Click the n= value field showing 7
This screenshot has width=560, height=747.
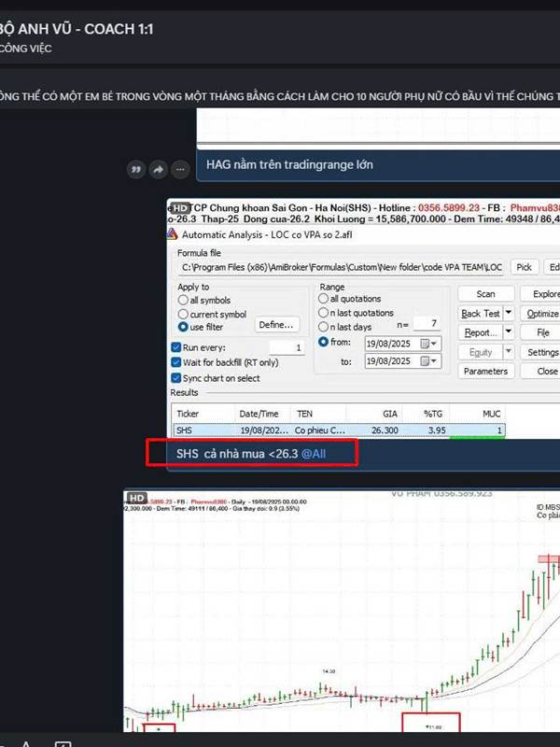pos(426,323)
